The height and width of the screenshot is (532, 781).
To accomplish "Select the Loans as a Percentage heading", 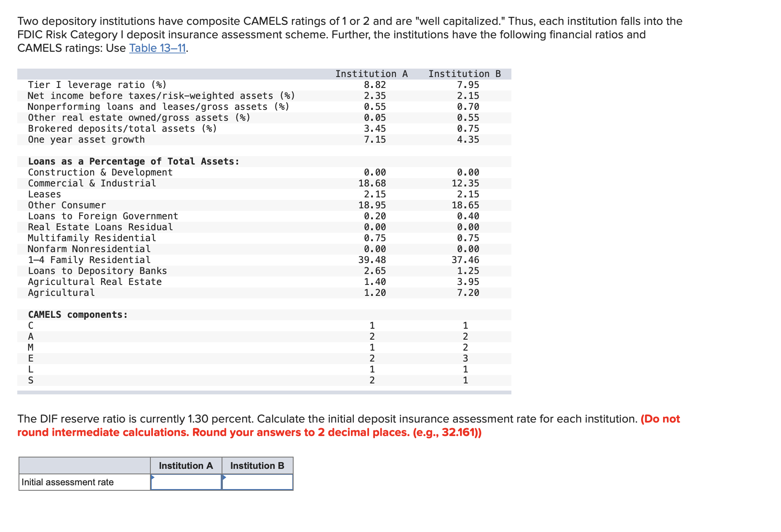I will pos(134,161).
